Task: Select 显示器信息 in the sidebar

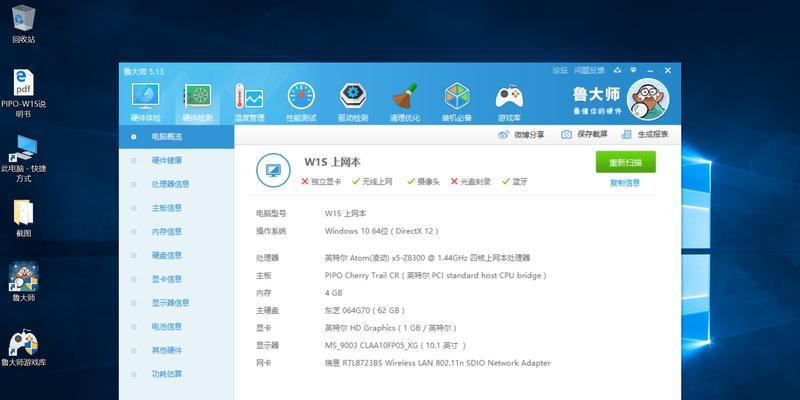Action: coord(177,303)
